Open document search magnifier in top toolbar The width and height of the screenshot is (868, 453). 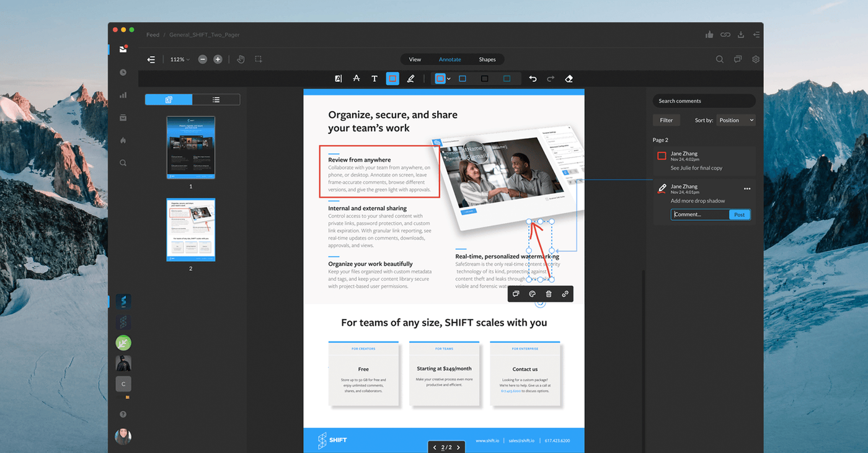720,59
